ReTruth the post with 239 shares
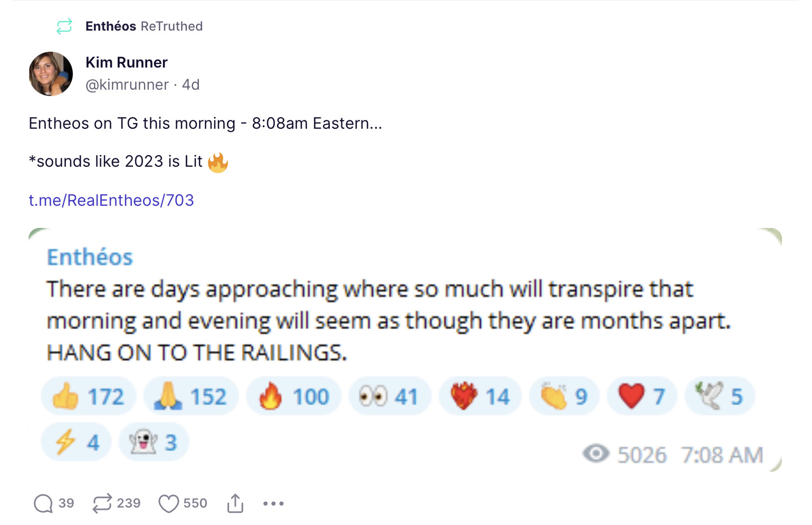Image resolution: width=812 pixels, height=525 pixels. pos(102,504)
